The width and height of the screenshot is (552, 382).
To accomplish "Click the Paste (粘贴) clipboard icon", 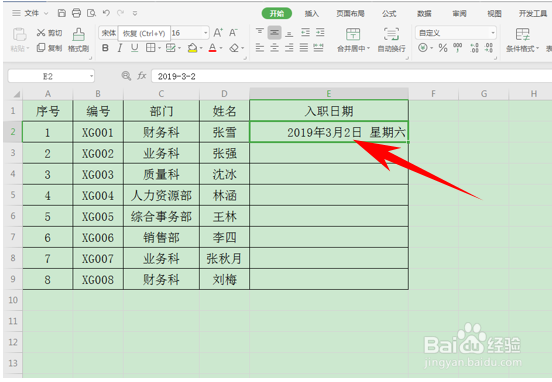I will (x=19, y=35).
